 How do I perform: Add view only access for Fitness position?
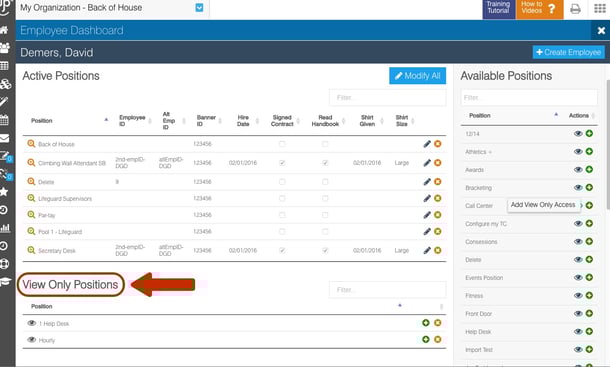pyautogui.click(x=578, y=295)
